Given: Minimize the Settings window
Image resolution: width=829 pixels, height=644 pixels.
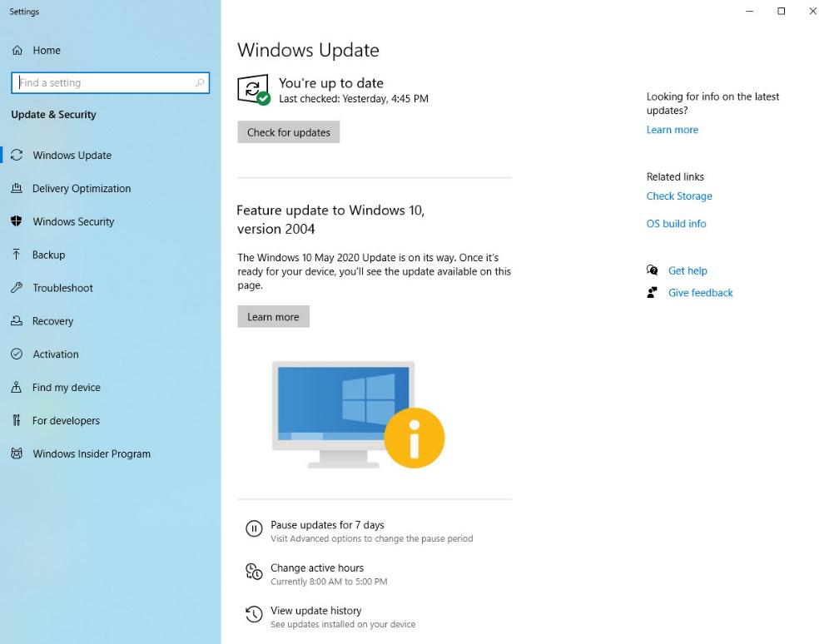Looking at the screenshot, I should tap(749, 11).
